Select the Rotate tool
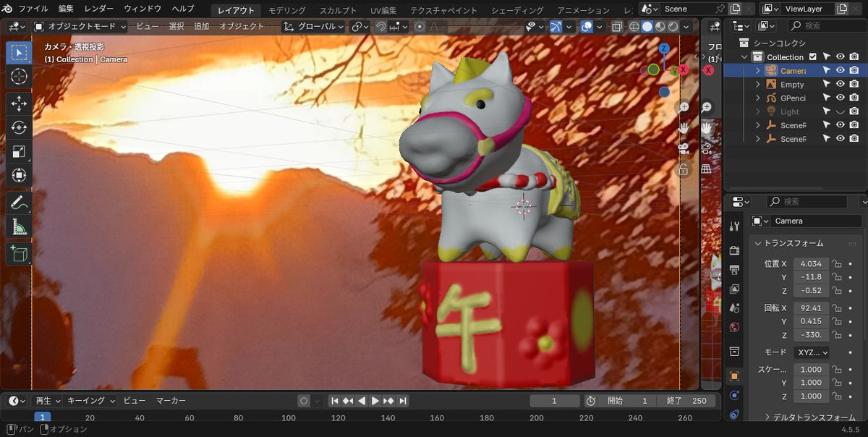 coord(19,128)
